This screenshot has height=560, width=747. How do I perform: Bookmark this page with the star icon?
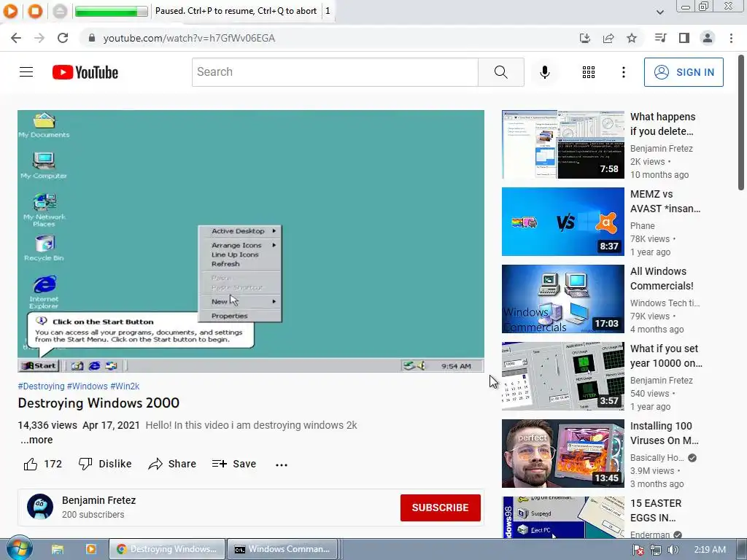point(632,38)
